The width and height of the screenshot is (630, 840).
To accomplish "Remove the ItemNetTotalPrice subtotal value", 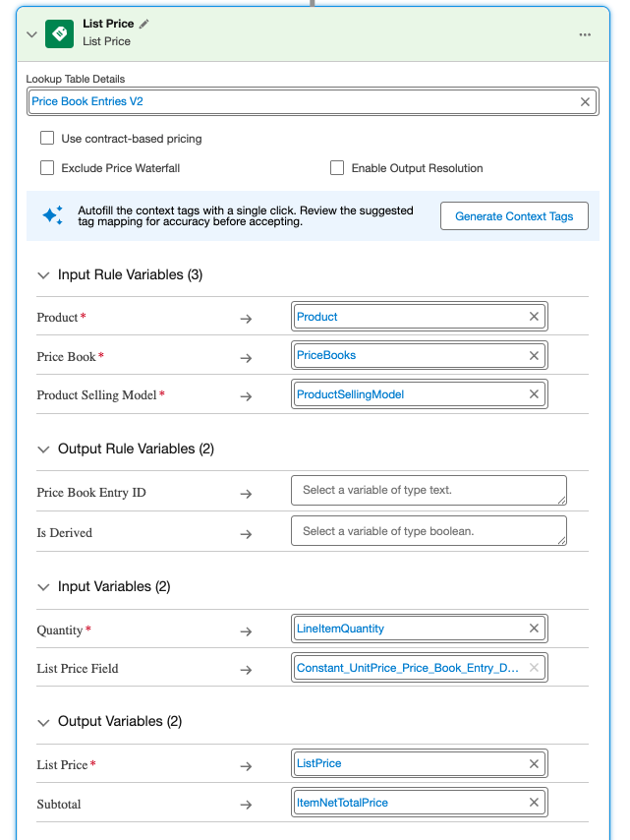I will pos(534,803).
